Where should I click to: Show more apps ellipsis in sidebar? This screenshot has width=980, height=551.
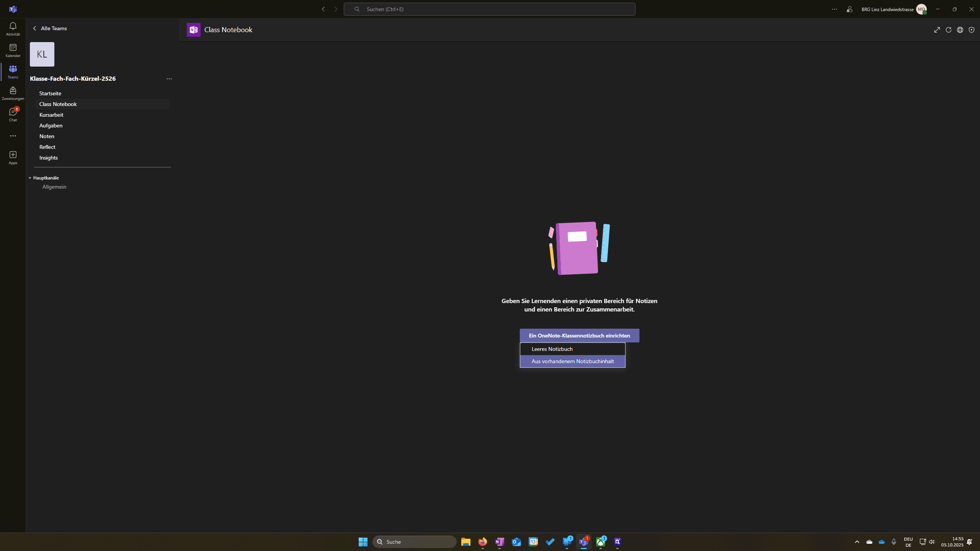13,136
